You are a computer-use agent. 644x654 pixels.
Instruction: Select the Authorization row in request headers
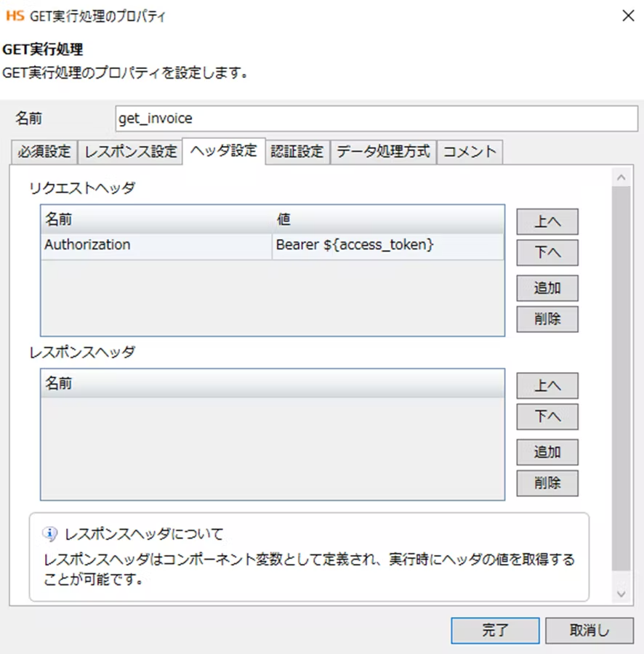click(x=156, y=246)
